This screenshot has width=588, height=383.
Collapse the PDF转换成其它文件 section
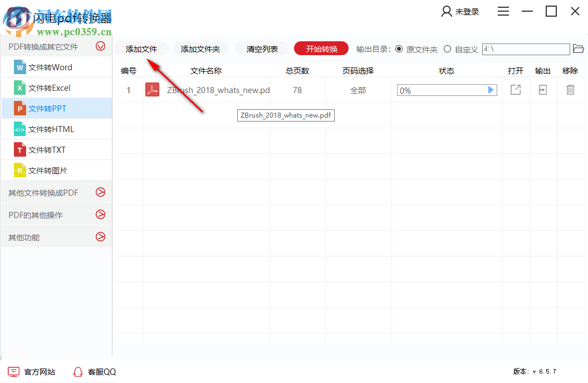101,47
